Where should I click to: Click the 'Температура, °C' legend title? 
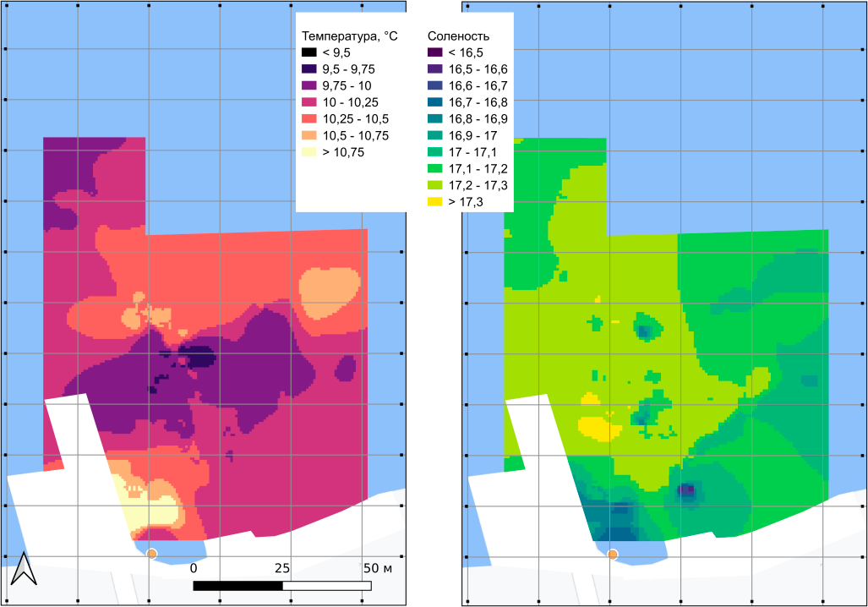pos(350,36)
